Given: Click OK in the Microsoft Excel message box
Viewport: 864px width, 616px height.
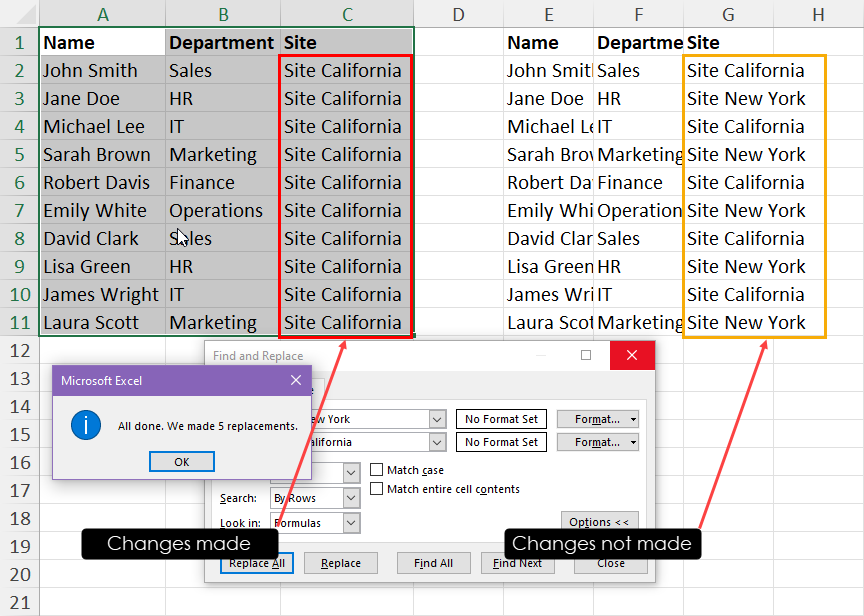Looking at the screenshot, I should [x=182, y=462].
